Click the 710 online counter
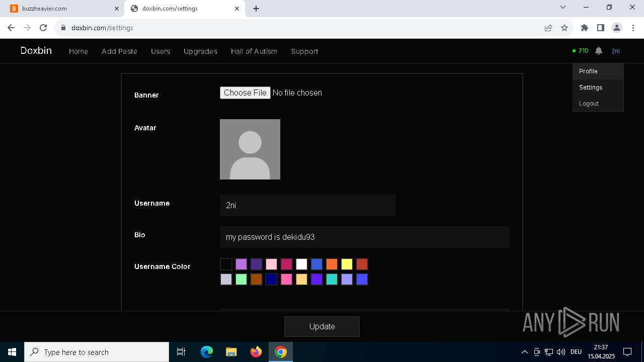The image size is (644, 362). [x=581, y=51]
